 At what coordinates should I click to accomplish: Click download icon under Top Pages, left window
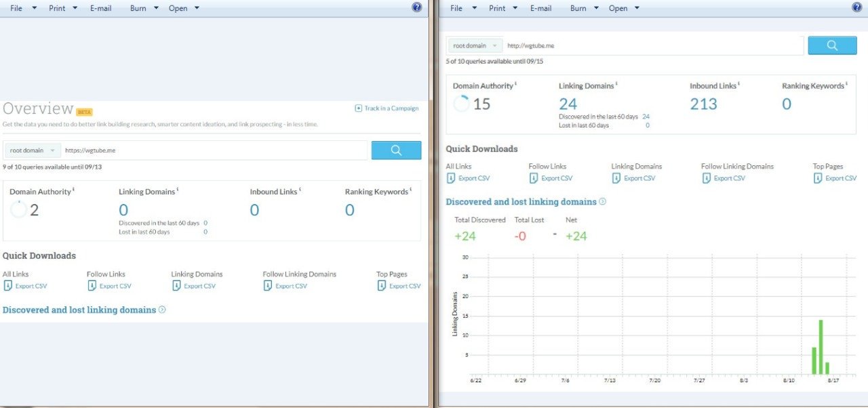[382, 285]
